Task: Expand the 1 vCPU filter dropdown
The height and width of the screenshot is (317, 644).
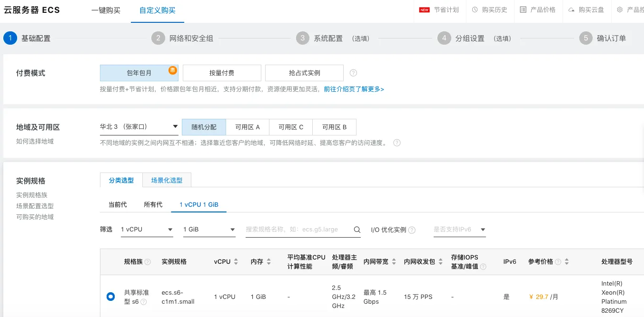Action: 147,229
